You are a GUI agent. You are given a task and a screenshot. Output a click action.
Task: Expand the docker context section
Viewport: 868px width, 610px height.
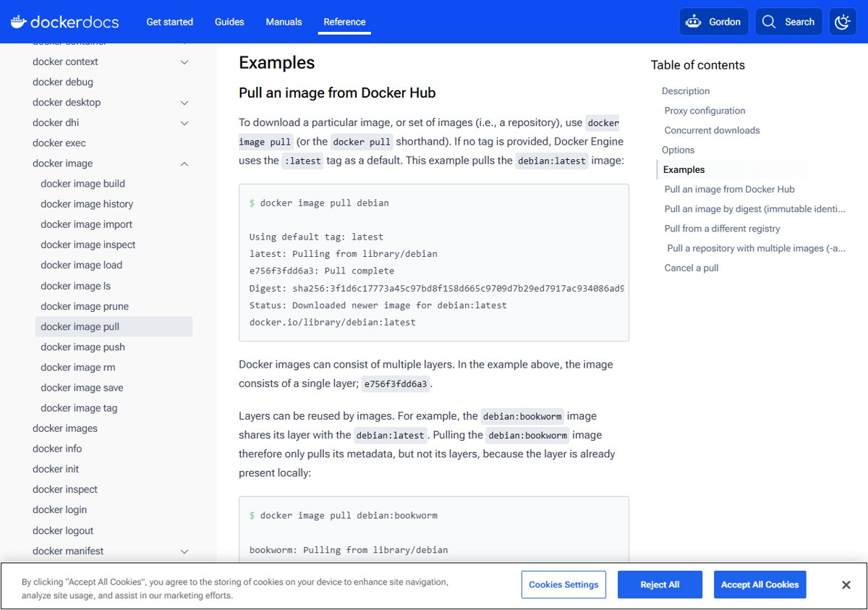point(184,62)
